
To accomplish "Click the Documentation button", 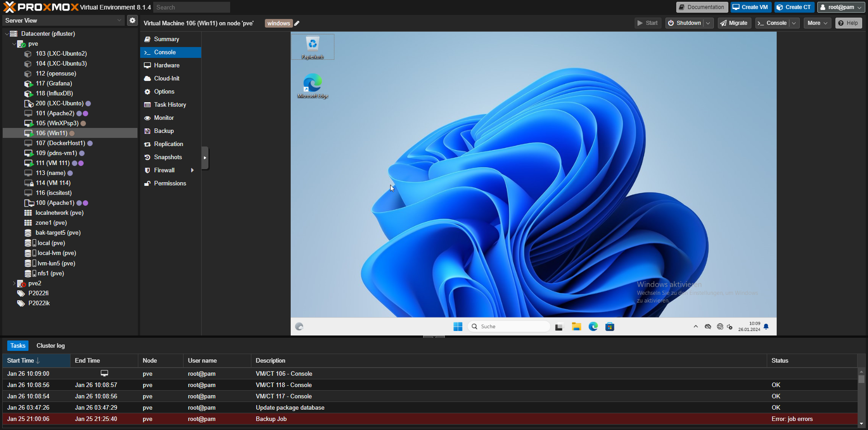I will click(x=702, y=7).
